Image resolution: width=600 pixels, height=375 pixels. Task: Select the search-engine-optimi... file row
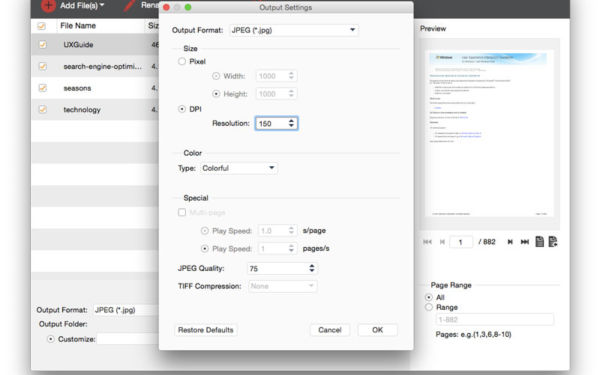[96, 67]
